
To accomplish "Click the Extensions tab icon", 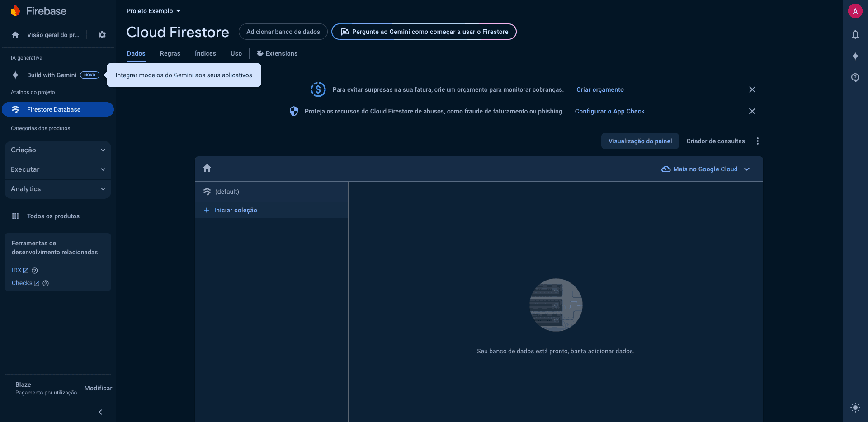I will tap(260, 53).
